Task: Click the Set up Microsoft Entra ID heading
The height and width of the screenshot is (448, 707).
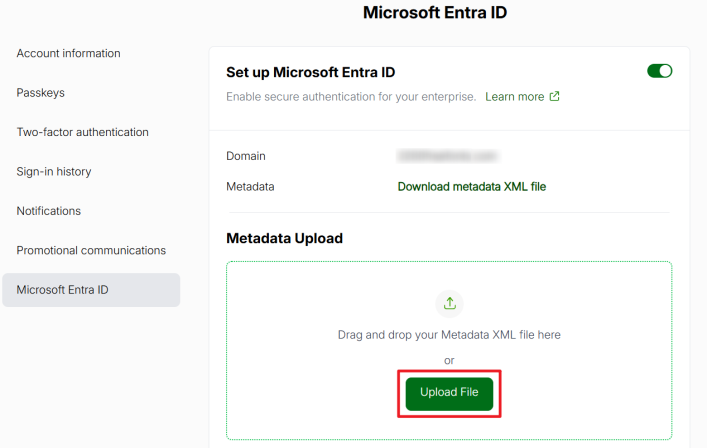Action: coord(311,72)
